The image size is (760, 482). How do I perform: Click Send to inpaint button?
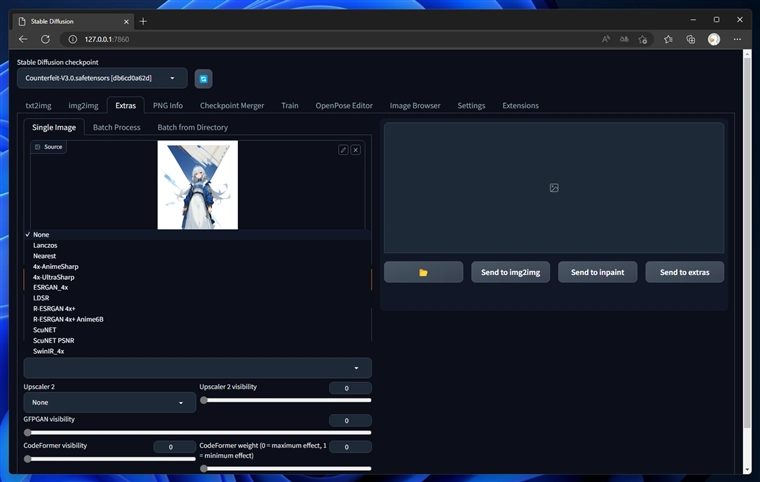tap(598, 272)
